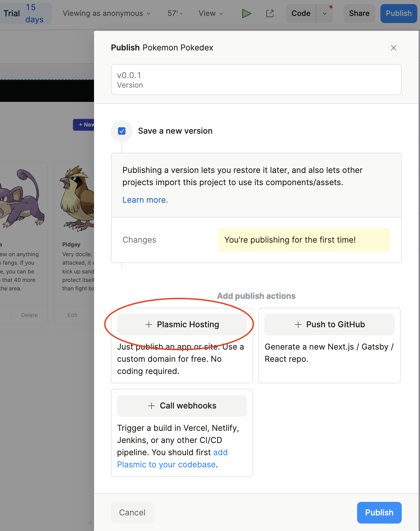Click the Version input field
This screenshot has width=420, height=531.
[x=256, y=80]
